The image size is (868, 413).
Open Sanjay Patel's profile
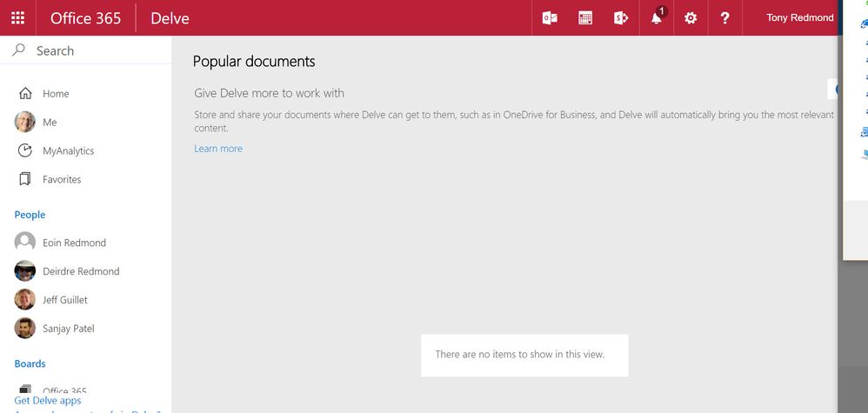tap(69, 329)
